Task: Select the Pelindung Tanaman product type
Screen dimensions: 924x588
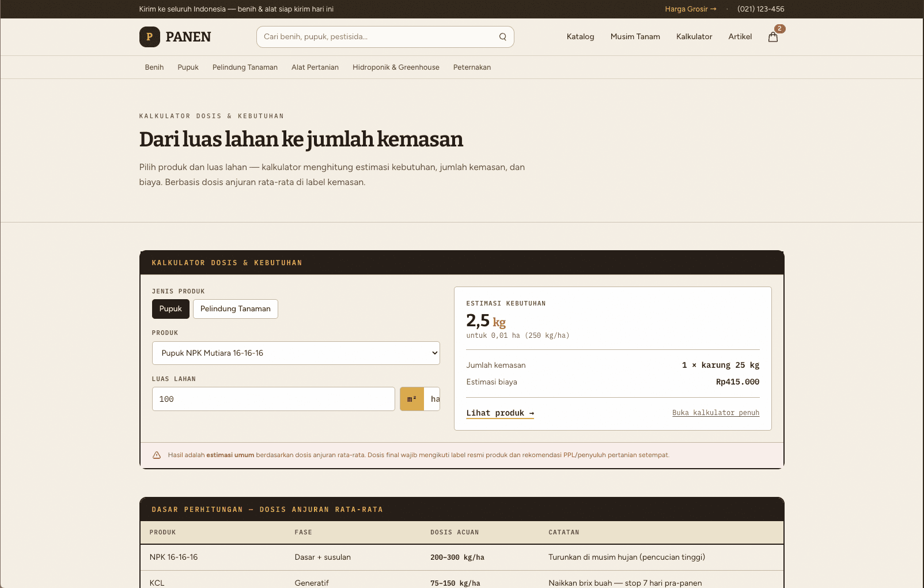Action: [236, 309]
